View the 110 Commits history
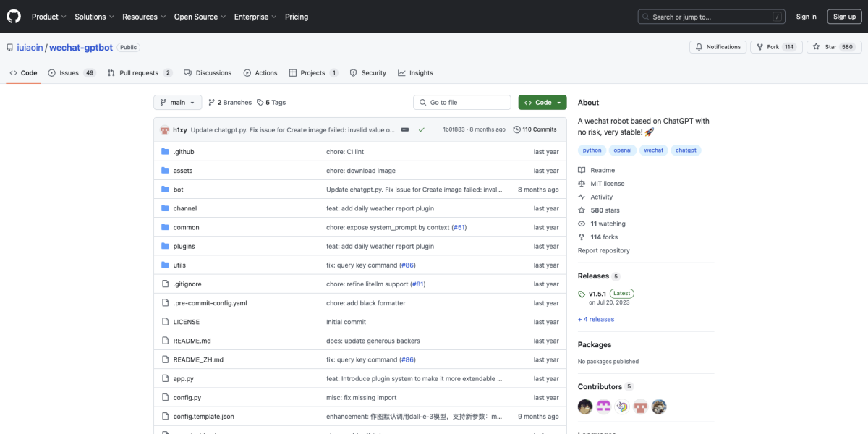The width and height of the screenshot is (868, 434). (535, 129)
